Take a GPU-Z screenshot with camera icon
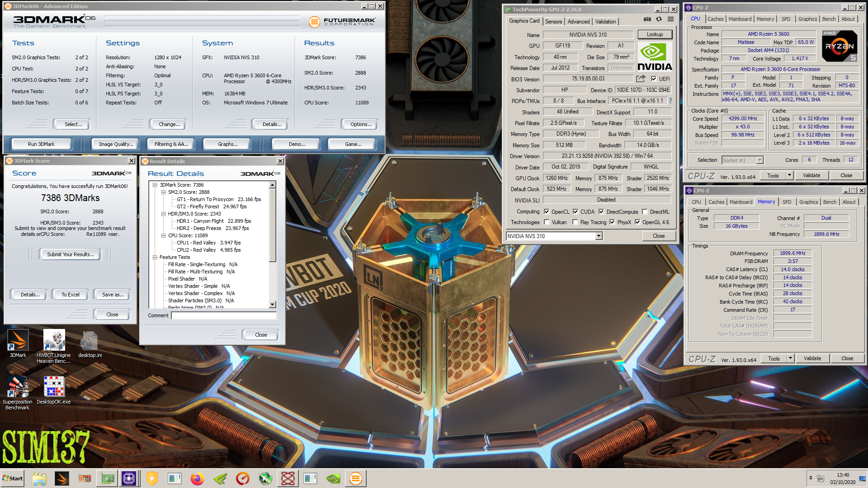 [x=647, y=19]
